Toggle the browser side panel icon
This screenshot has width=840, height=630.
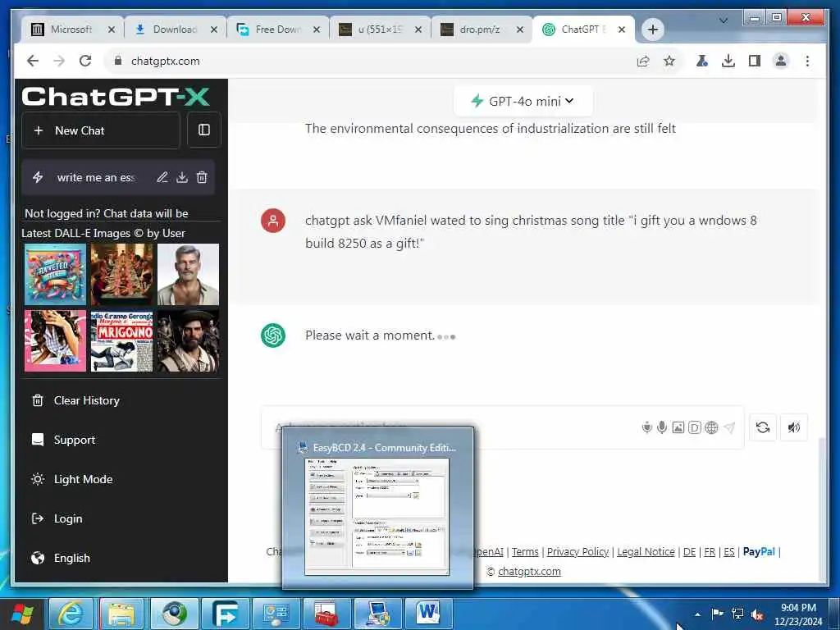click(755, 61)
